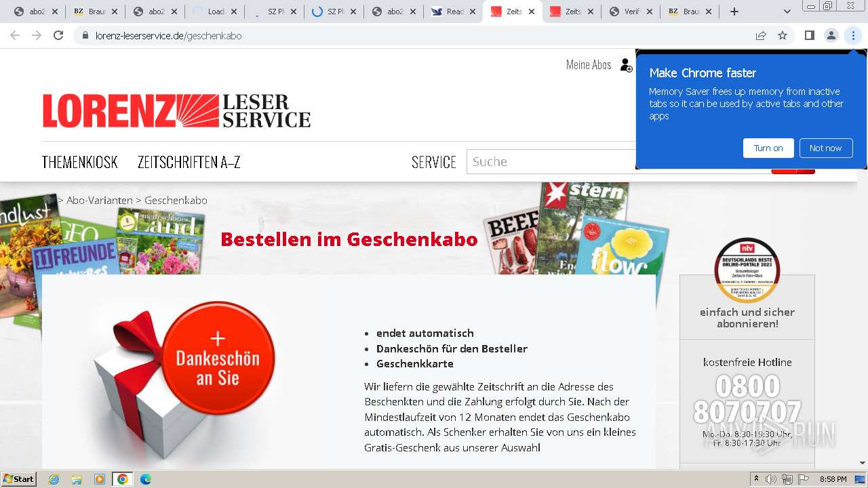Click the taskbar clock showing 8:58 PM
868x488 pixels.
tap(833, 479)
